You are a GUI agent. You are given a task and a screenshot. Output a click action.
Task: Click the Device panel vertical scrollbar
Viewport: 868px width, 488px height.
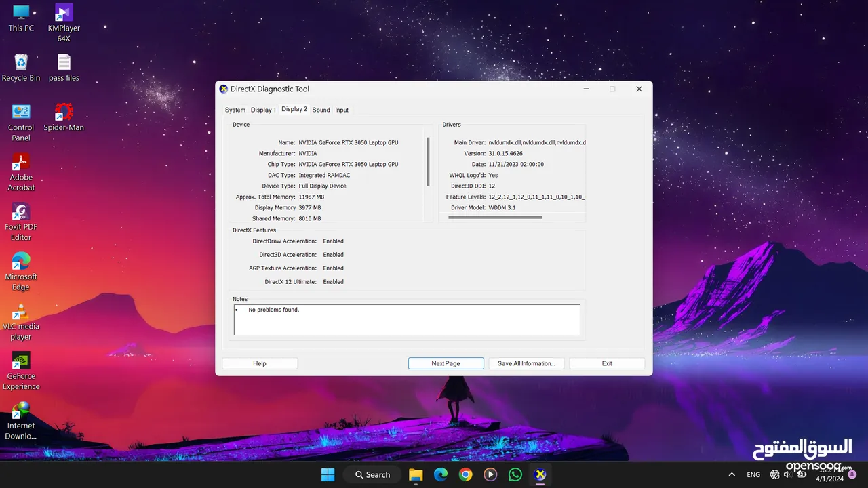(428, 161)
